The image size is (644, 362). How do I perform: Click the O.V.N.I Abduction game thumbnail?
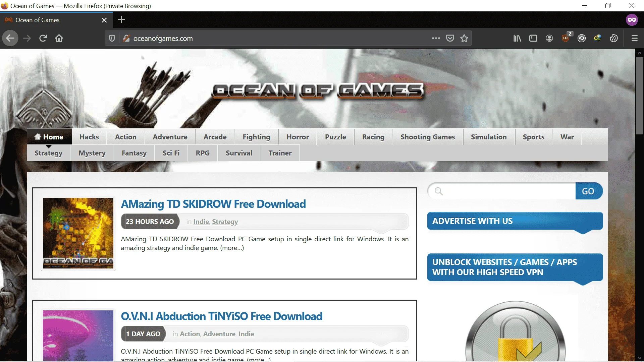pos(78,336)
